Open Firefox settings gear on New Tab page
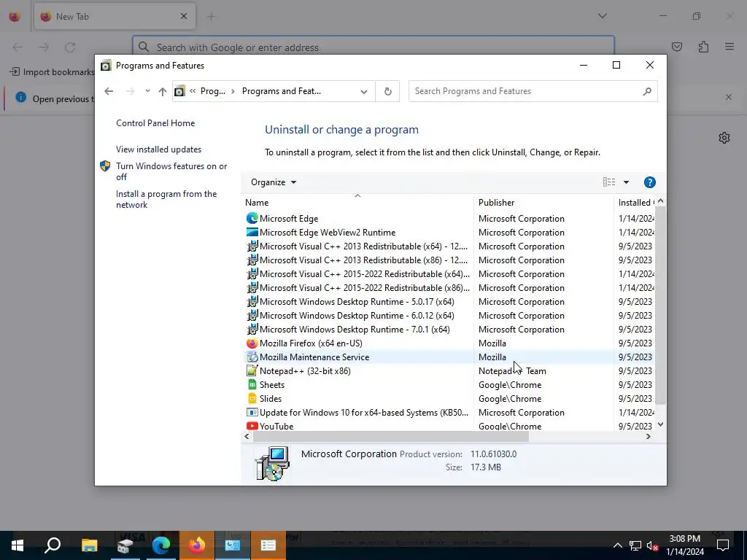Viewport: 747px width, 560px height. 724,138
